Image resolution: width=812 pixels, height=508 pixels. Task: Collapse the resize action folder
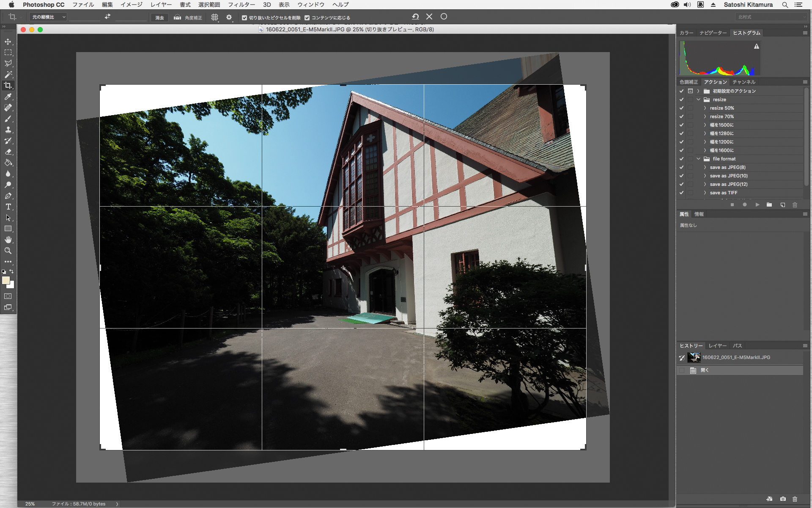(x=699, y=99)
